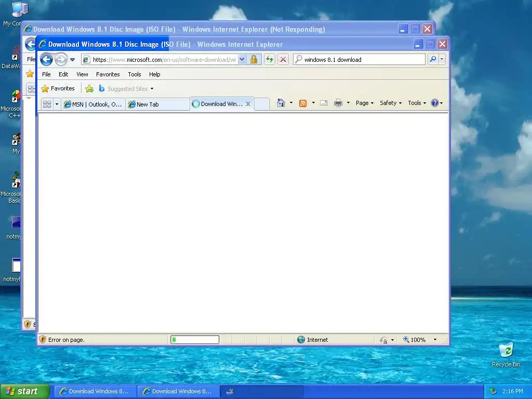
Task: Close the Download Win... tab
Action: point(248,104)
